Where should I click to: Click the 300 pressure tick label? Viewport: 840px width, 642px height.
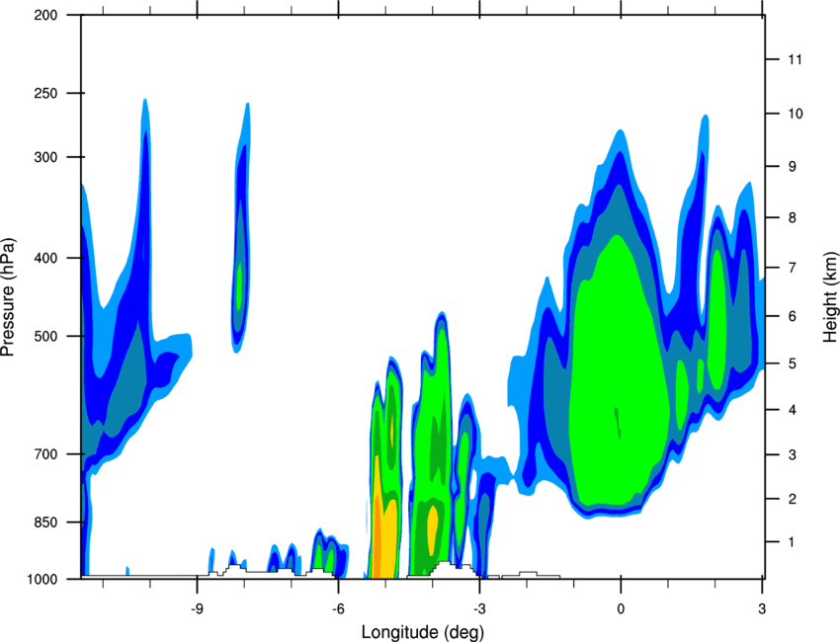coord(45,157)
